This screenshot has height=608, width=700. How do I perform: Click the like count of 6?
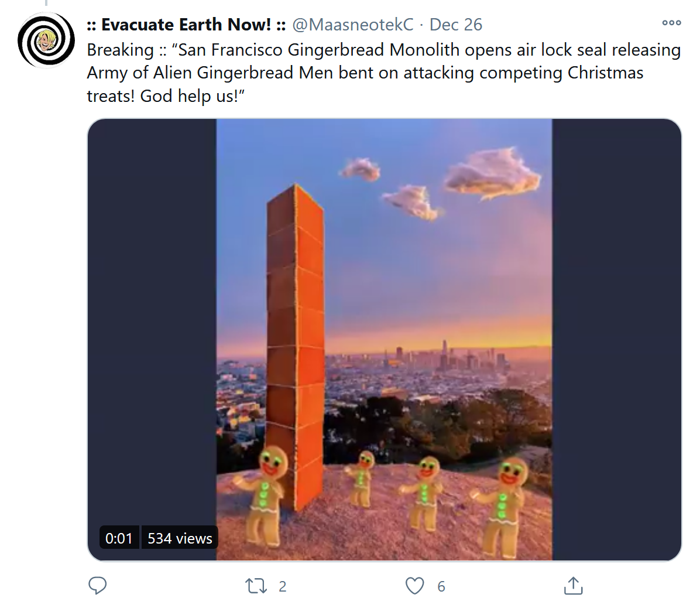[x=441, y=586]
